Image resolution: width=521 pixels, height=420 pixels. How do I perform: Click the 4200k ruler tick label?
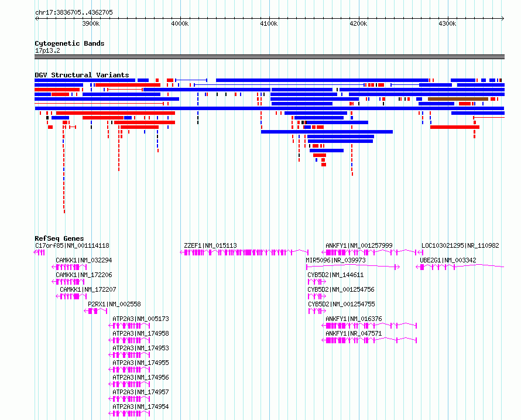click(x=358, y=23)
